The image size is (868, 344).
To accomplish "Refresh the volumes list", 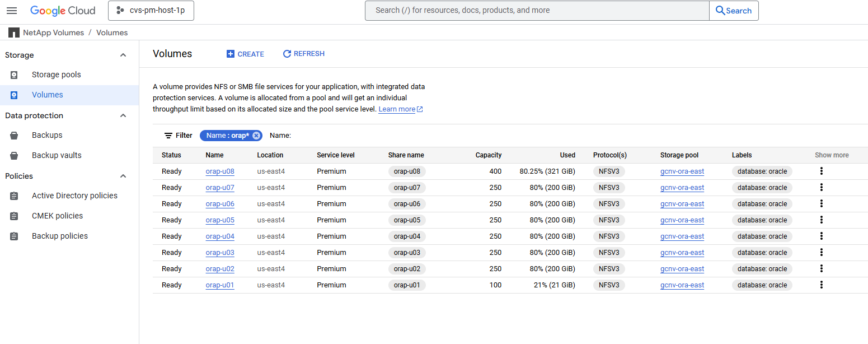I will pos(303,54).
